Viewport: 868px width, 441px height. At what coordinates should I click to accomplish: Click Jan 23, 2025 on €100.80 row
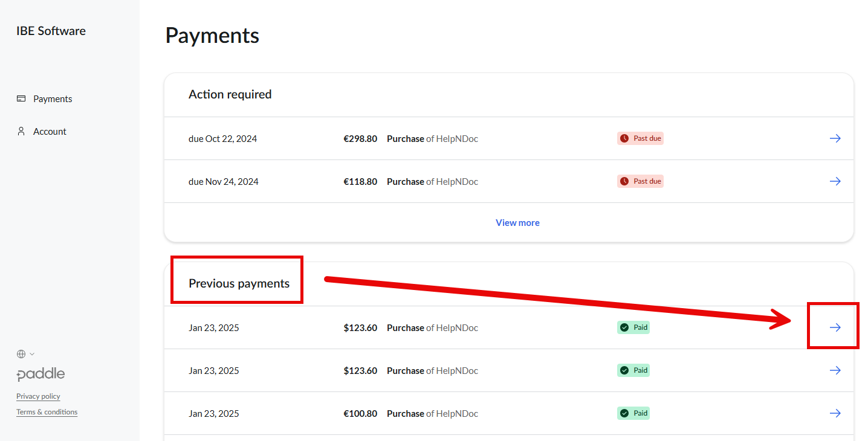coord(214,414)
